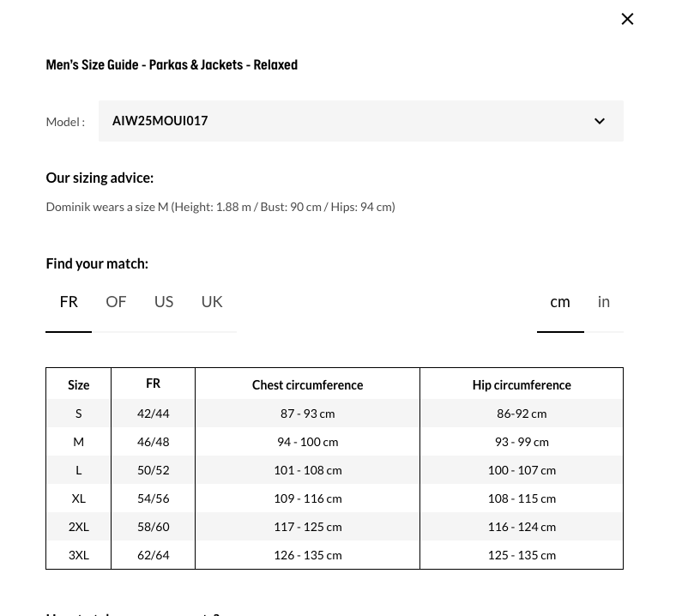Click FR value 50/52 cell
This screenshot has height=616, width=694.
153,470
